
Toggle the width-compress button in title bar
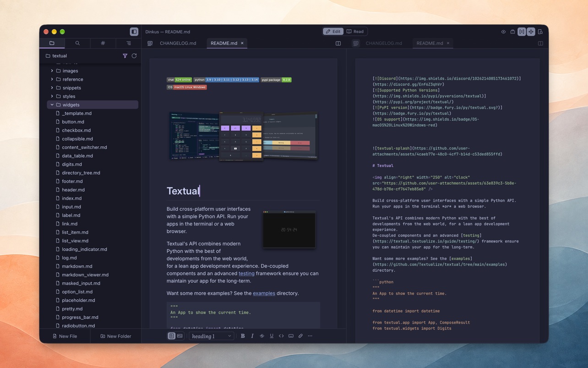(x=531, y=32)
